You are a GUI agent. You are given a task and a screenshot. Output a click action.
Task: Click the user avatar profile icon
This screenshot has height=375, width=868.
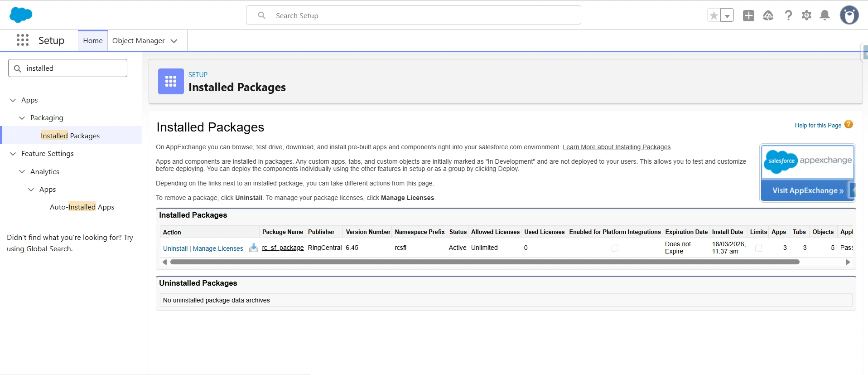pos(849,15)
